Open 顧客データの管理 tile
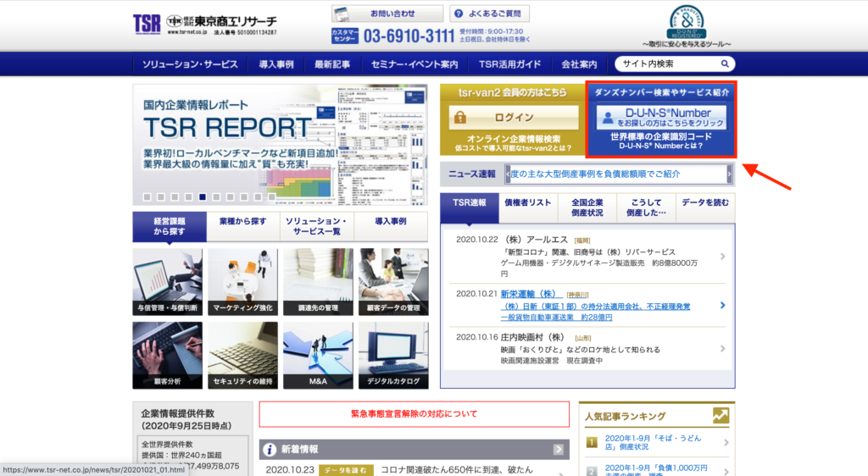 tap(393, 282)
